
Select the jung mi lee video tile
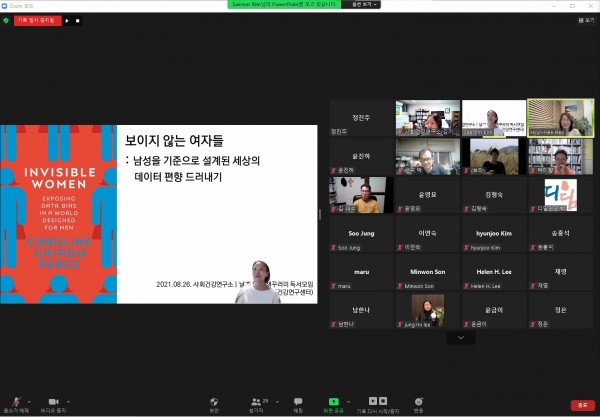[428, 311]
